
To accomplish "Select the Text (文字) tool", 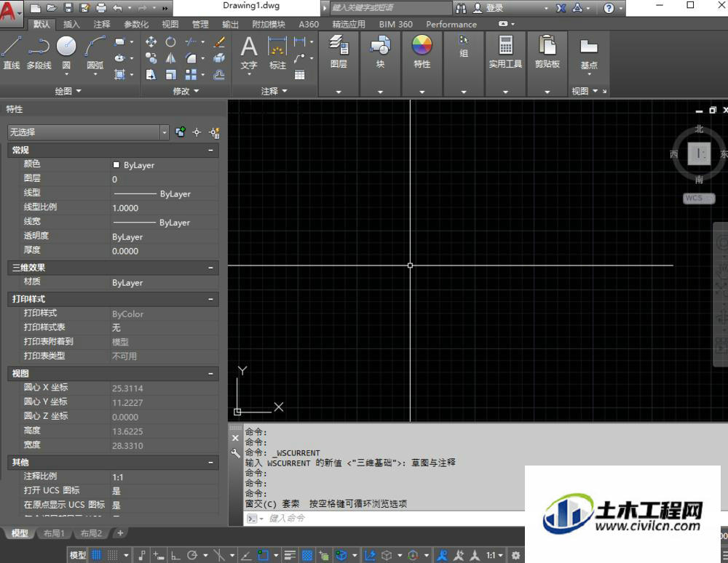I will [249, 53].
